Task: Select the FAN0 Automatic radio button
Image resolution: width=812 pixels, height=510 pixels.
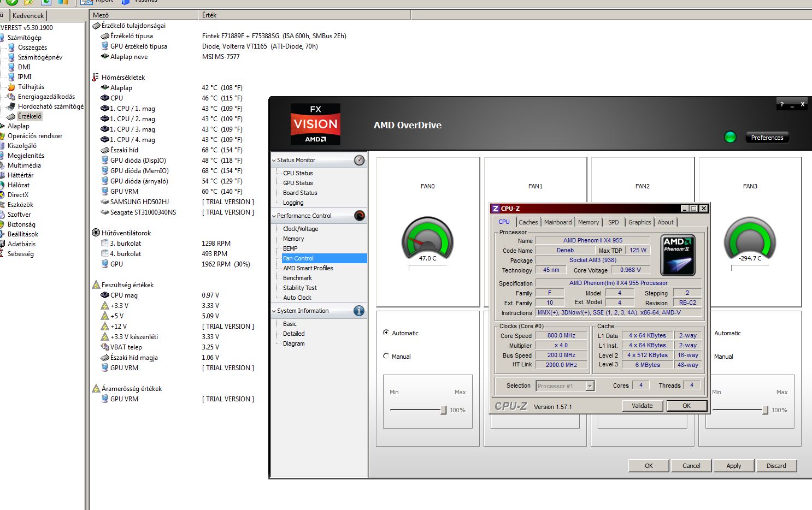Action: coord(386,333)
